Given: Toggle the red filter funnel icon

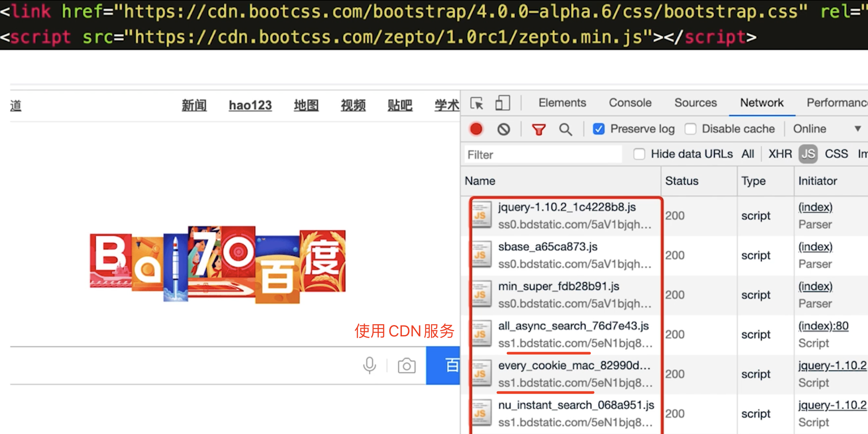Looking at the screenshot, I should pyautogui.click(x=538, y=129).
